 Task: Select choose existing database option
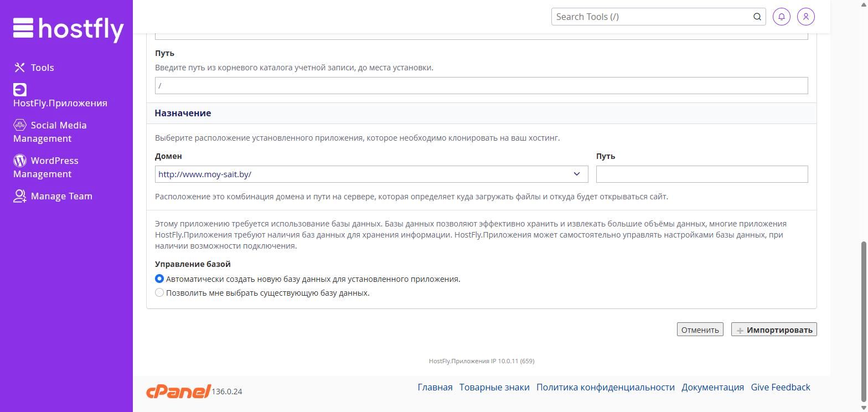pyautogui.click(x=159, y=292)
